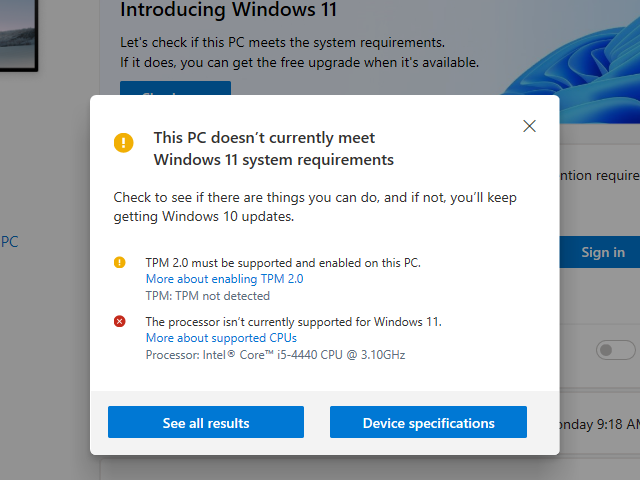Click the PC link at the left edge
This screenshot has width=640, height=480.
coord(9,242)
